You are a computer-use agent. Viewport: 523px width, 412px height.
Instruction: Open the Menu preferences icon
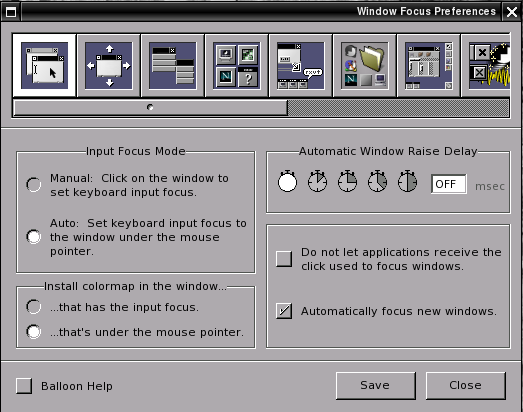click(173, 65)
